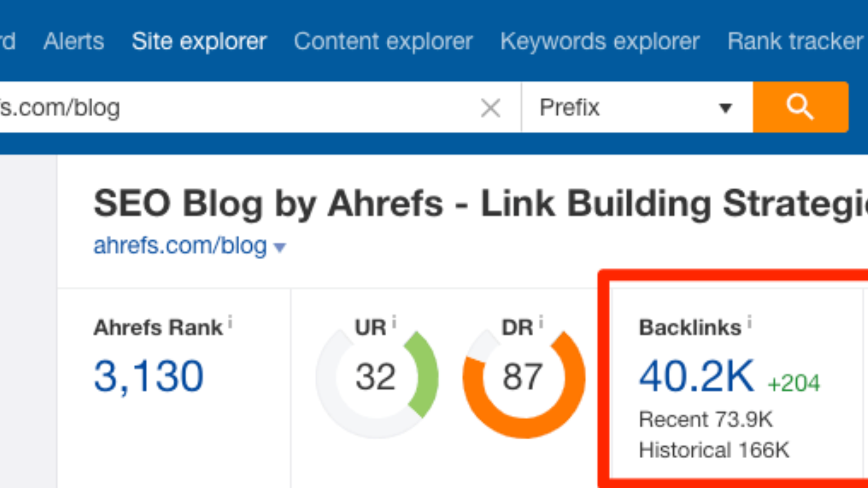
Task: Click the +204 backlinks change value
Action: [x=794, y=383]
